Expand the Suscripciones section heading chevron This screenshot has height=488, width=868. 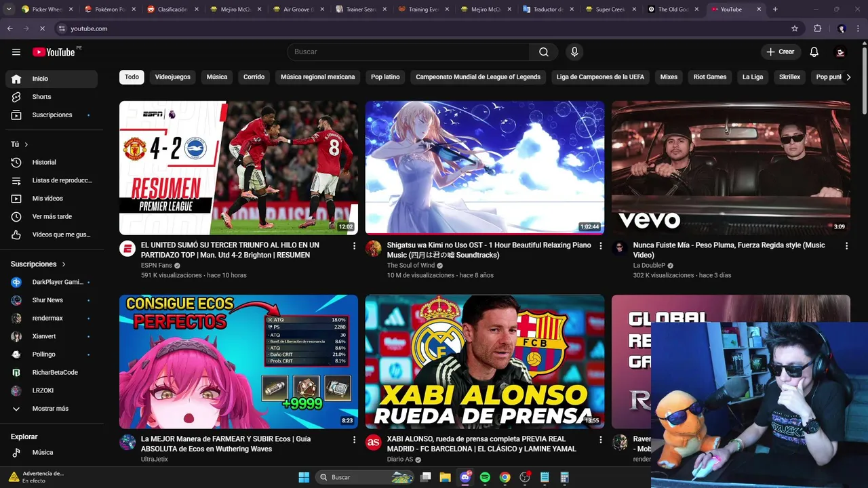(64, 264)
